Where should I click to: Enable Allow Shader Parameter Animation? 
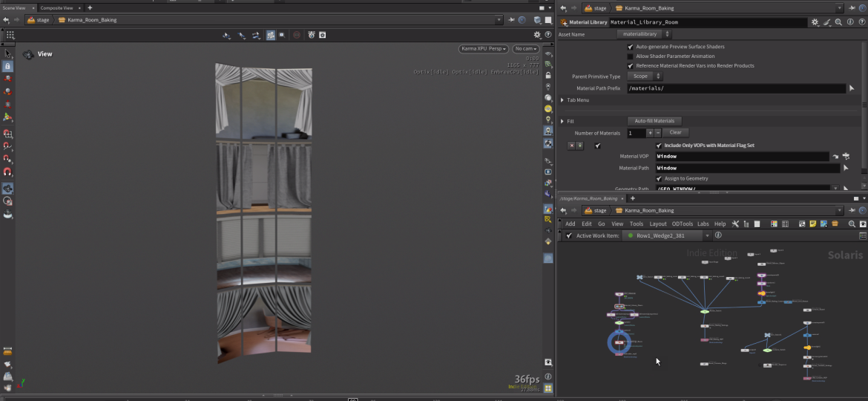pos(631,56)
